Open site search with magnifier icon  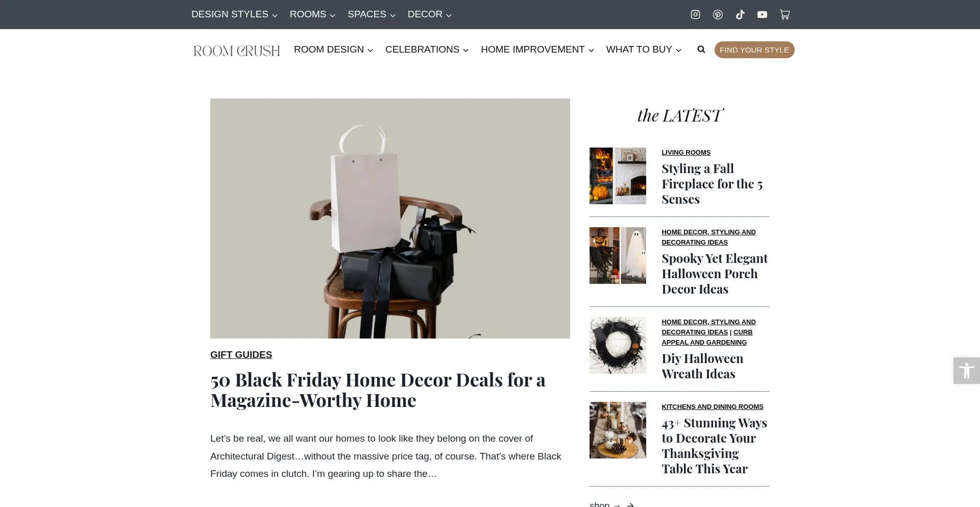tap(701, 50)
